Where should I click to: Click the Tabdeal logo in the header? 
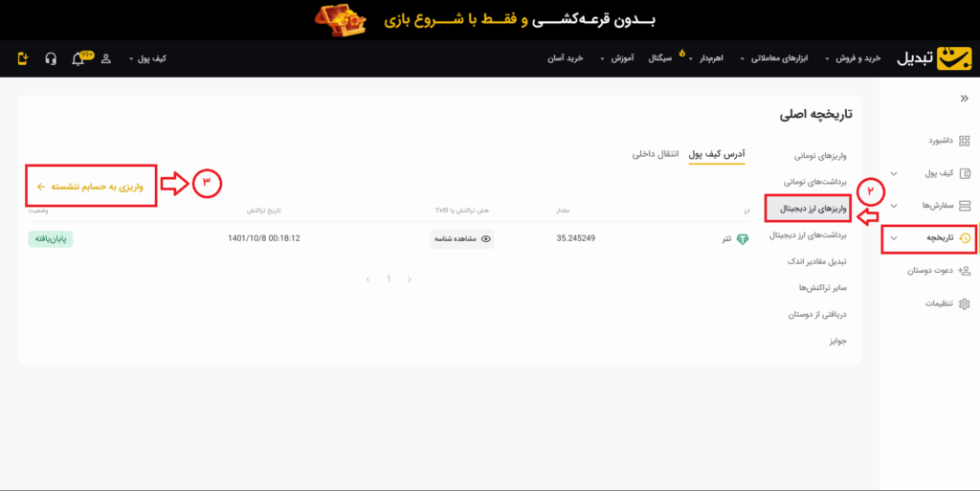(x=934, y=58)
